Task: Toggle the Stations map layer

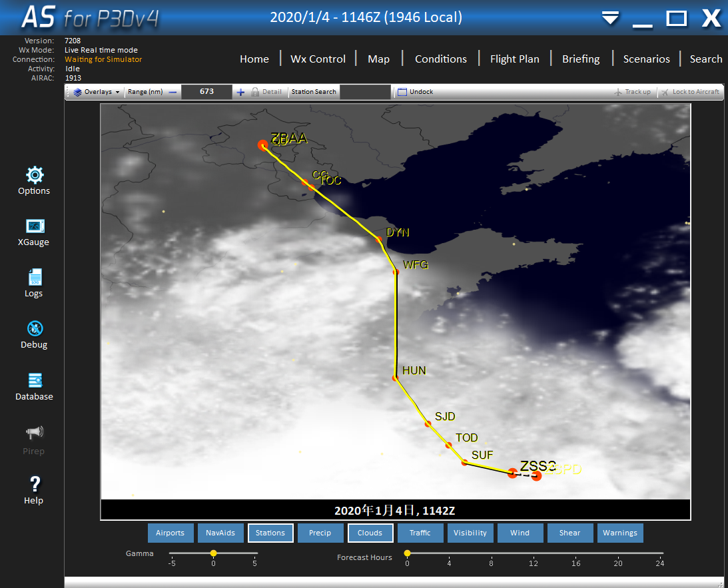Action: tap(270, 533)
